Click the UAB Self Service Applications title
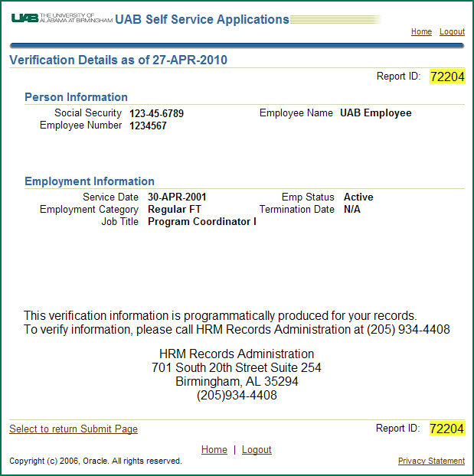 tap(202, 19)
